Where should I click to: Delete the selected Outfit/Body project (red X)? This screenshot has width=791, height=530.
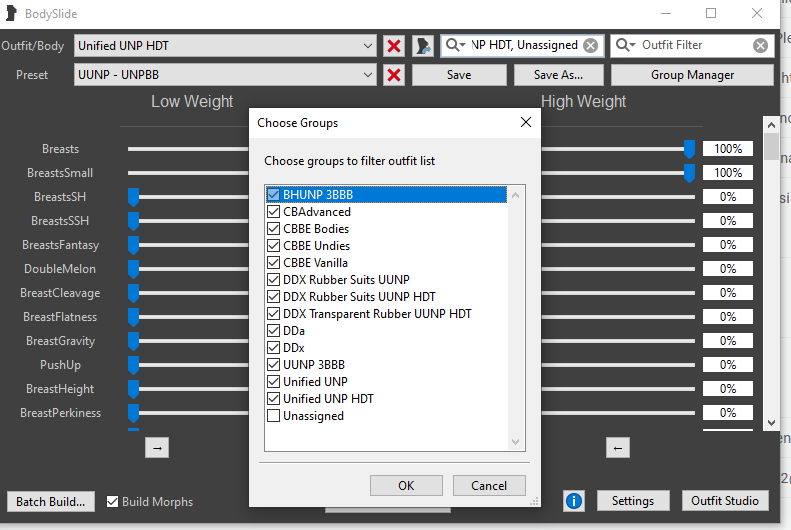coord(394,46)
